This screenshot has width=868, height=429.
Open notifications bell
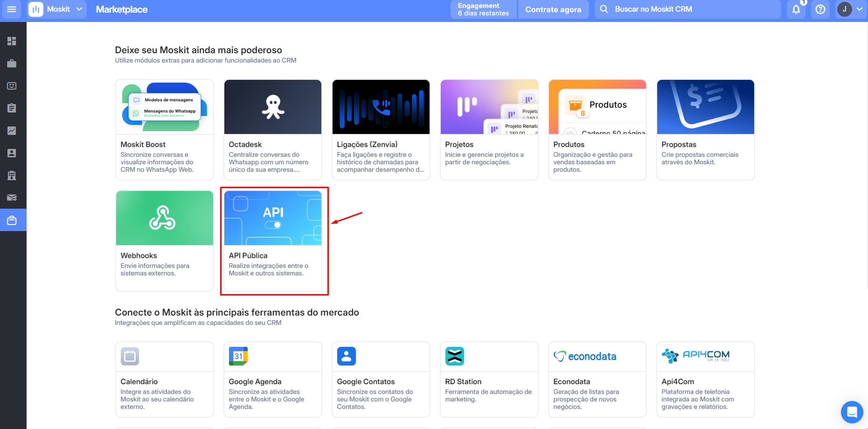point(796,9)
